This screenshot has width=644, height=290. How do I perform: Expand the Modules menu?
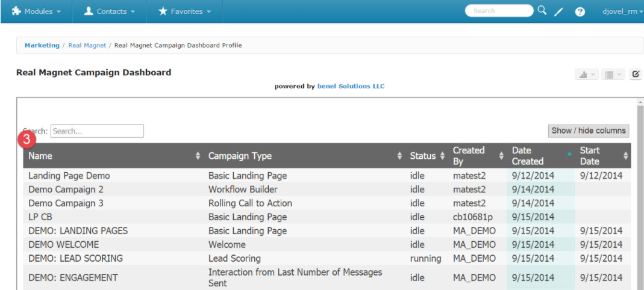[36, 11]
